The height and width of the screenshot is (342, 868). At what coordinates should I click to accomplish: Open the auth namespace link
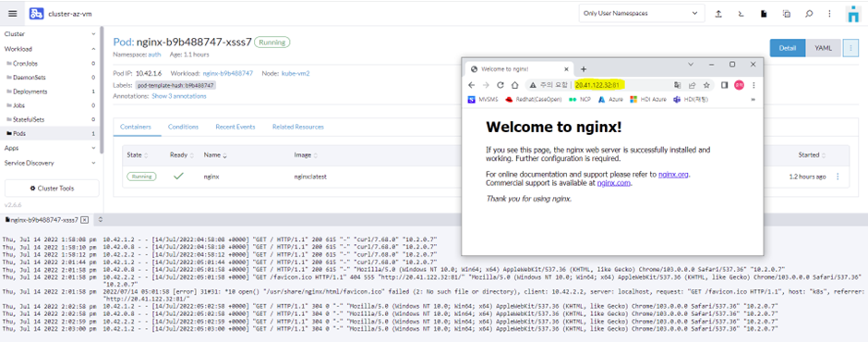coord(154,55)
